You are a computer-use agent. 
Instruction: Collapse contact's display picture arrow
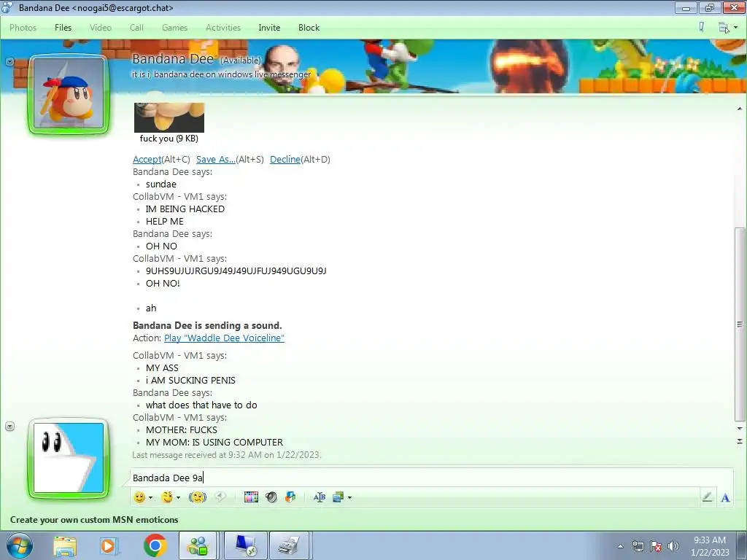(x=9, y=61)
